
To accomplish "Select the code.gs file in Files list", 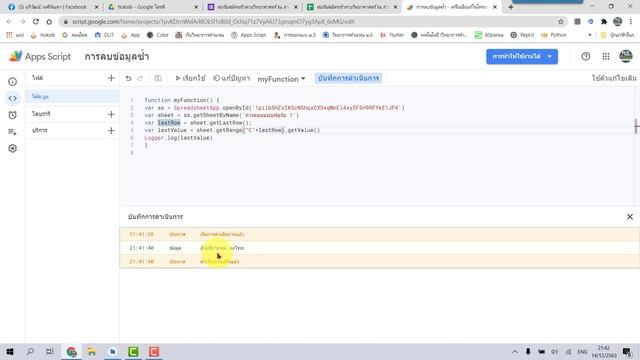I will 73,96.
